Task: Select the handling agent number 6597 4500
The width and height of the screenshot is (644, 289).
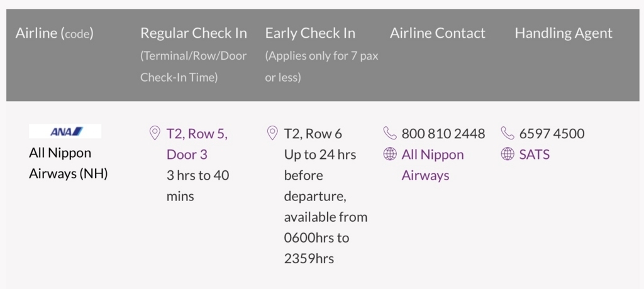Action: pyautogui.click(x=552, y=134)
